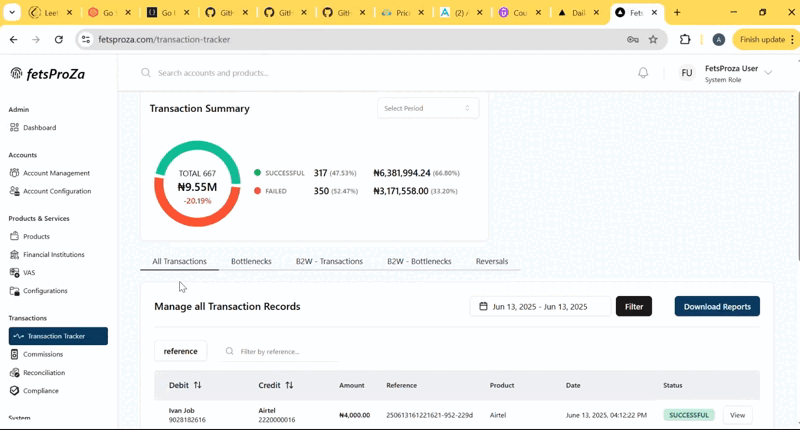Click reference 250613161221621-952-229d

[429, 415]
